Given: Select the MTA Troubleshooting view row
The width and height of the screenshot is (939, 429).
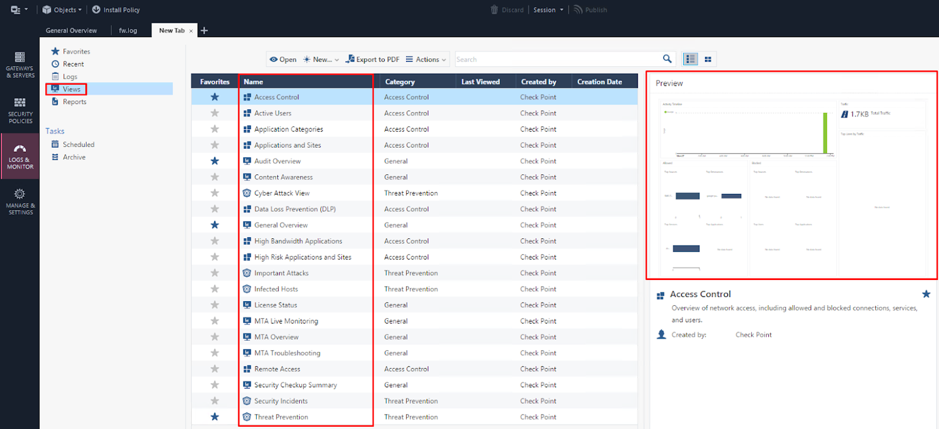Looking at the screenshot, I should (x=414, y=353).
